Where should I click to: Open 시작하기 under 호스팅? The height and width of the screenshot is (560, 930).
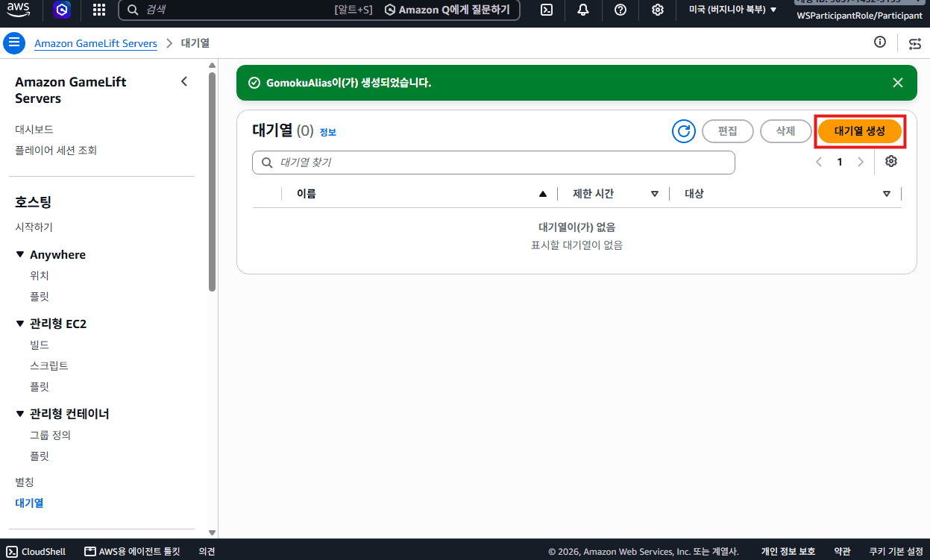(34, 227)
